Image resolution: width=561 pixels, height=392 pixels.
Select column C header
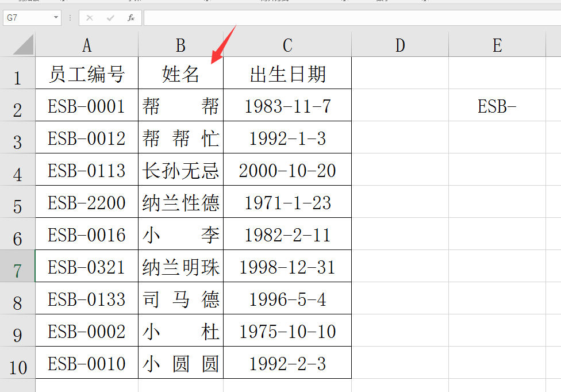287,45
